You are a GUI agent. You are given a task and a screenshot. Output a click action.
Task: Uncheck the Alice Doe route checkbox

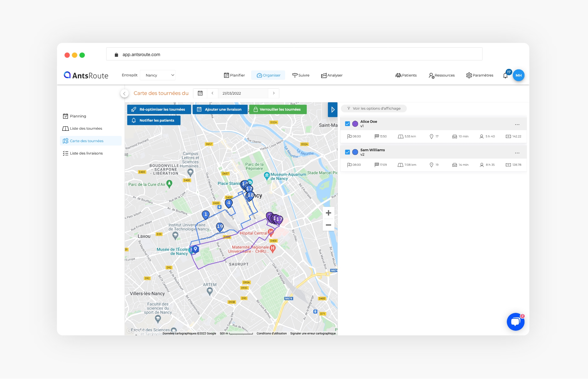(347, 124)
